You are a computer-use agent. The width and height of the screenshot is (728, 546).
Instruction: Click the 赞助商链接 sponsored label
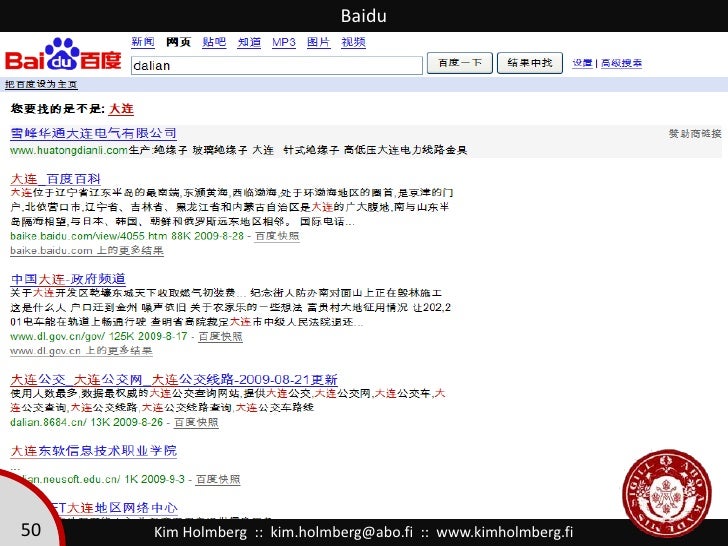(x=695, y=134)
